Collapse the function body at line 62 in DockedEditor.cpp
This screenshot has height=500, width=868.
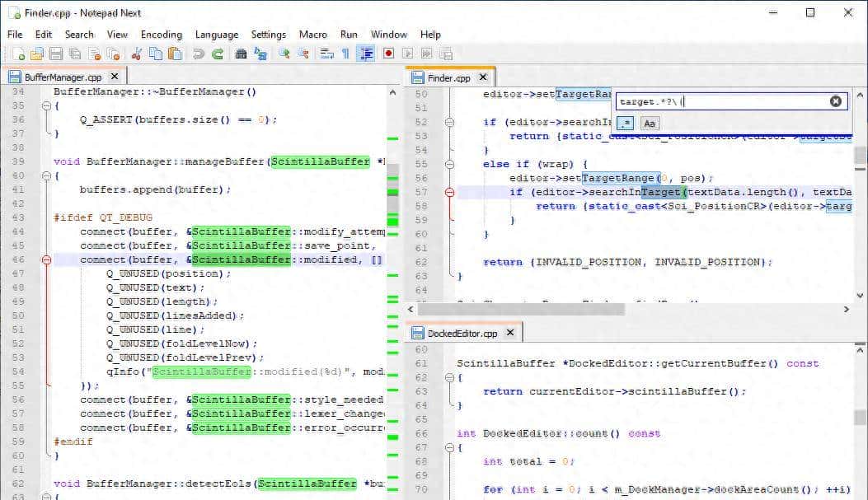pos(451,376)
